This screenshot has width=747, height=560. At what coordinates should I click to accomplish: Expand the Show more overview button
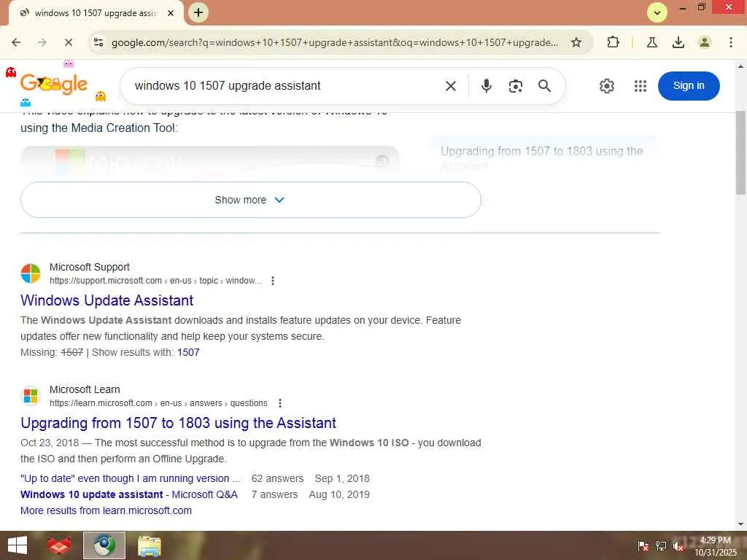[251, 200]
